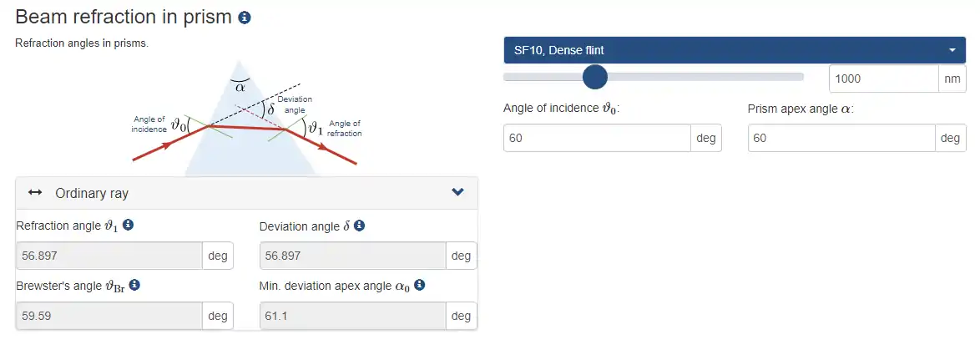Click the Deviation angle output field
The height and width of the screenshot is (355, 980).
click(353, 256)
